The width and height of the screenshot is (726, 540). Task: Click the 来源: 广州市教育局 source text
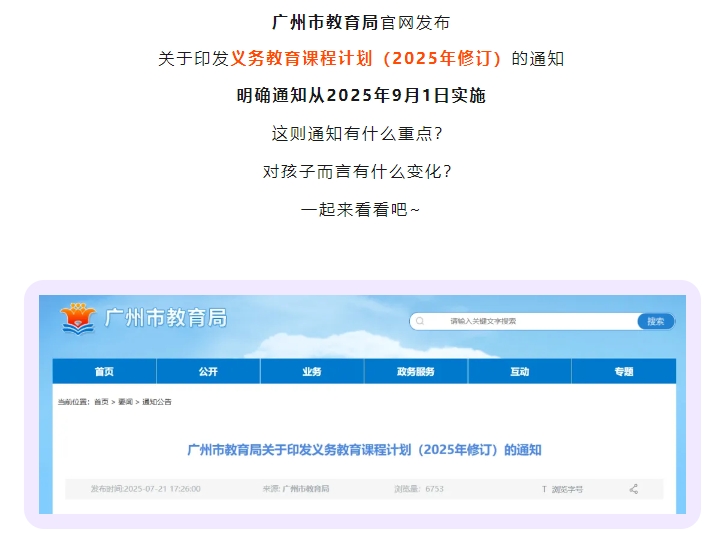click(296, 489)
